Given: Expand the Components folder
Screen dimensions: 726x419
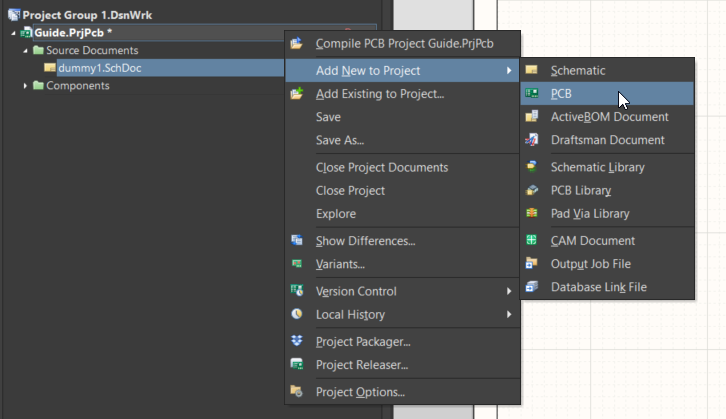Looking at the screenshot, I should [25, 86].
